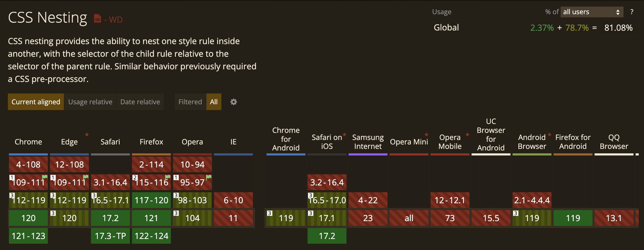
Task: Click the help question mark icon
Action: [x=632, y=12]
